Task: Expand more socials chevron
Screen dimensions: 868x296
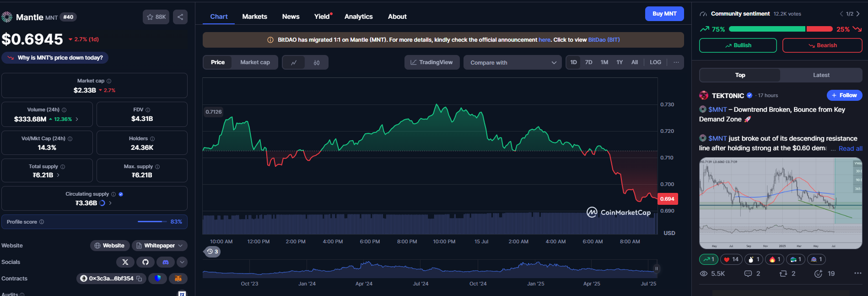Action: 182,262
